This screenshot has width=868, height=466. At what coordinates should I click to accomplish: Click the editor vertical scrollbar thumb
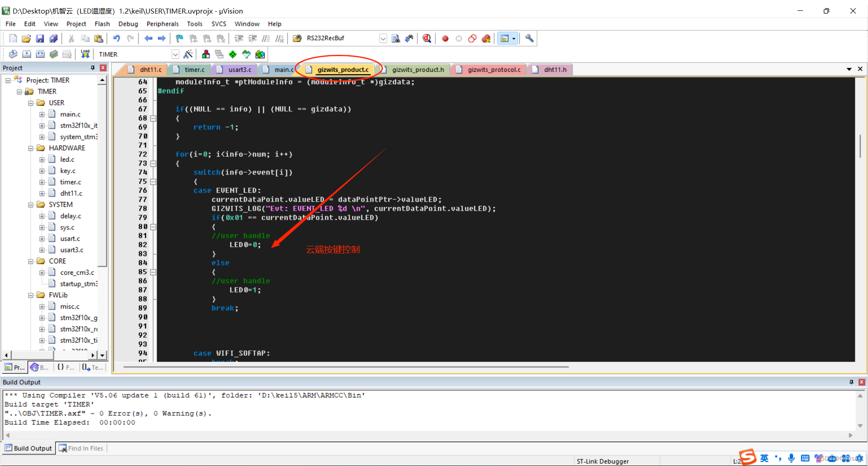[860, 146]
